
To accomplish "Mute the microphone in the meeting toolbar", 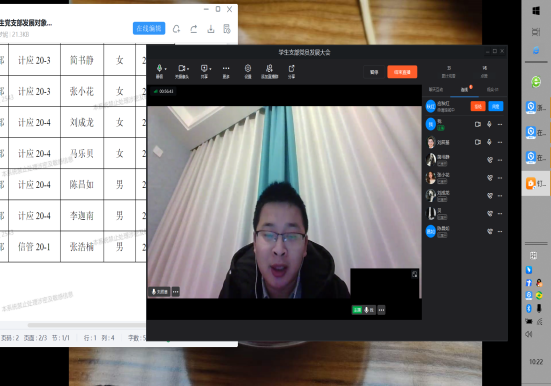I will pyautogui.click(x=159, y=68).
